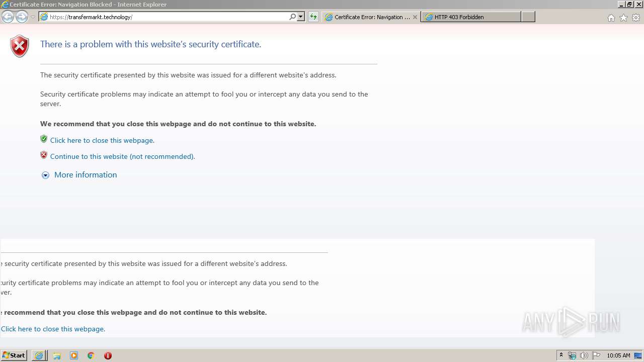Switch to HTTP 403 Forbidden tab
Image resolution: width=644 pixels, height=362 pixels.
coord(471,17)
